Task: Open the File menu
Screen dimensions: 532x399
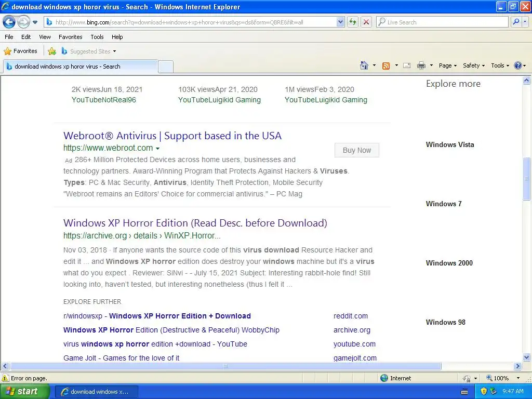Action: point(9,37)
